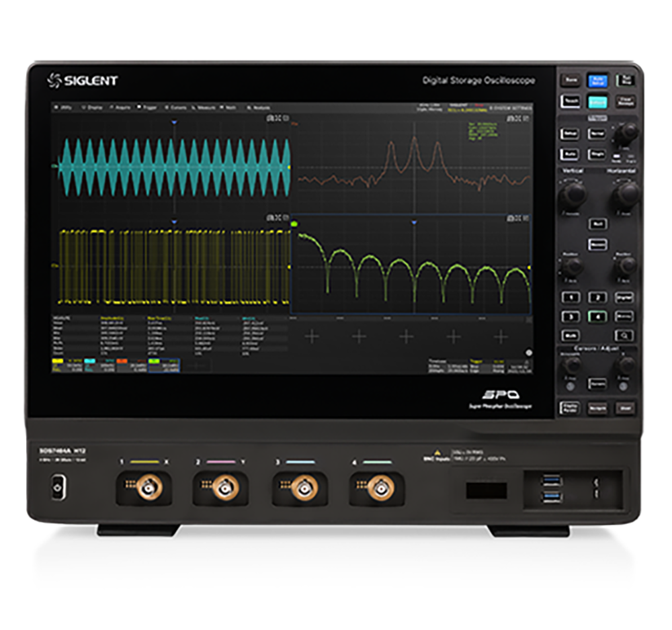Toggle the Run/Stop key

[x=625, y=80]
